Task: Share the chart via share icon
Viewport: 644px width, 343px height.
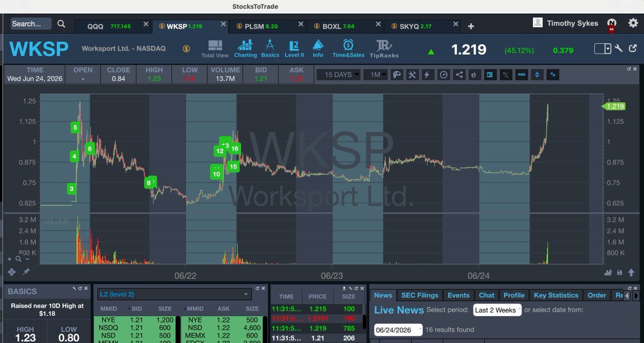Action: click(x=459, y=75)
